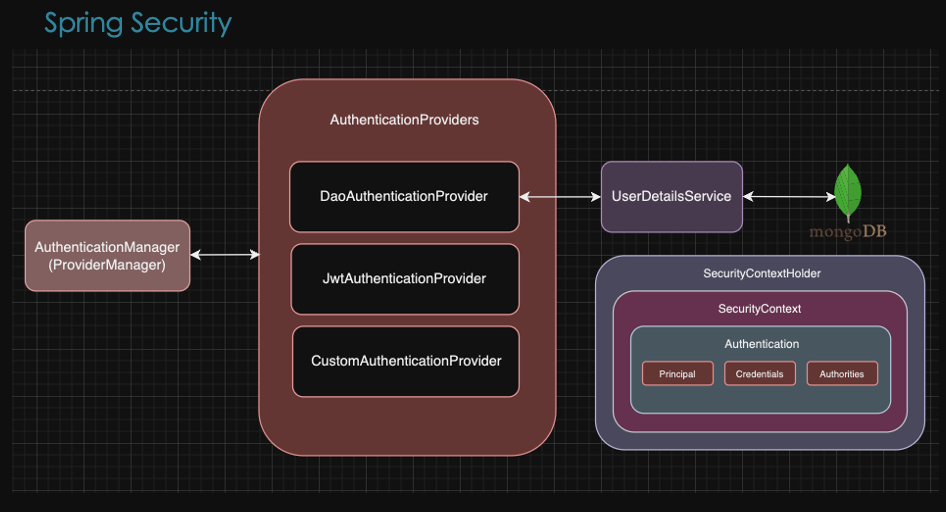Click the Credentials box inside Authentication
Viewport: 946px width, 512px height.
(759, 374)
